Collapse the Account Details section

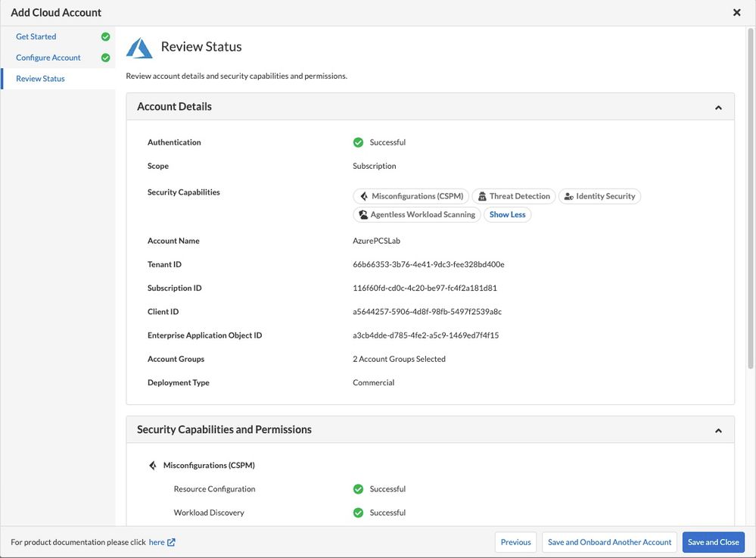pos(718,108)
